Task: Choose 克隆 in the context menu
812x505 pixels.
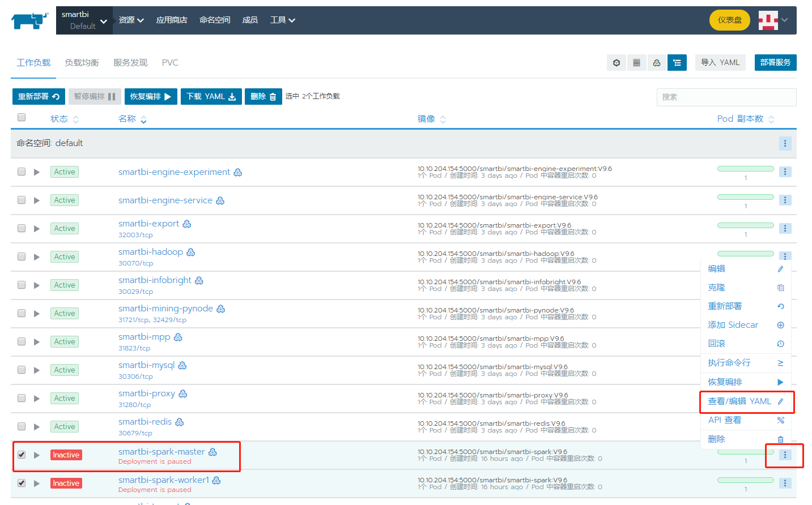Action: click(x=746, y=288)
